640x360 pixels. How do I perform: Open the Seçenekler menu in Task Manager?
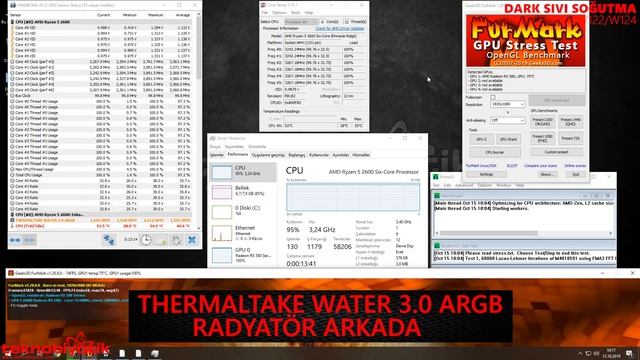(x=235, y=147)
